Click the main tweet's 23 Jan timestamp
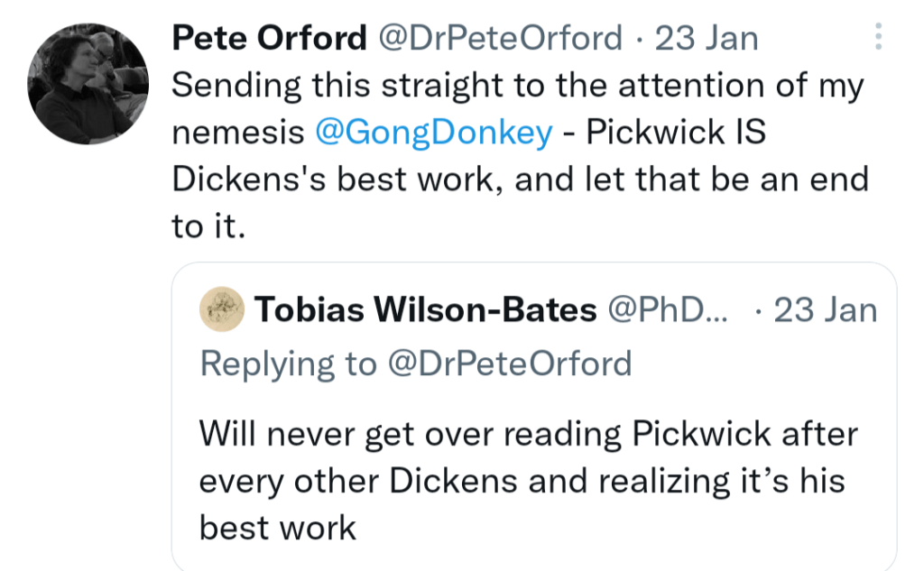This screenshot has width=924, height=571. [707, 39]
